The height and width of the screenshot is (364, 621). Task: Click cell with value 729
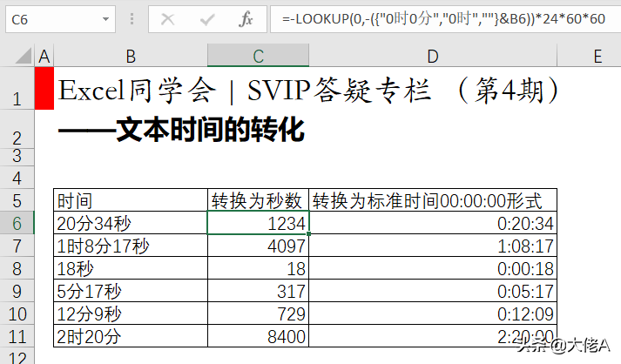coord(258,313)
